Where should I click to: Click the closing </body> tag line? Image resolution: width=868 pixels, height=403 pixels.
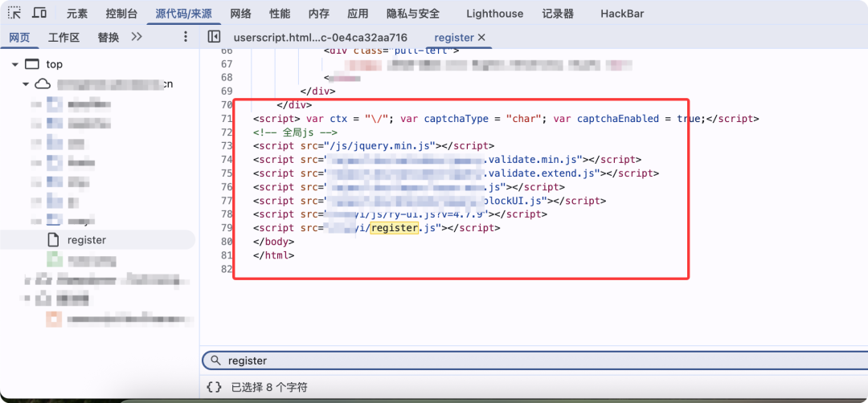273,242
